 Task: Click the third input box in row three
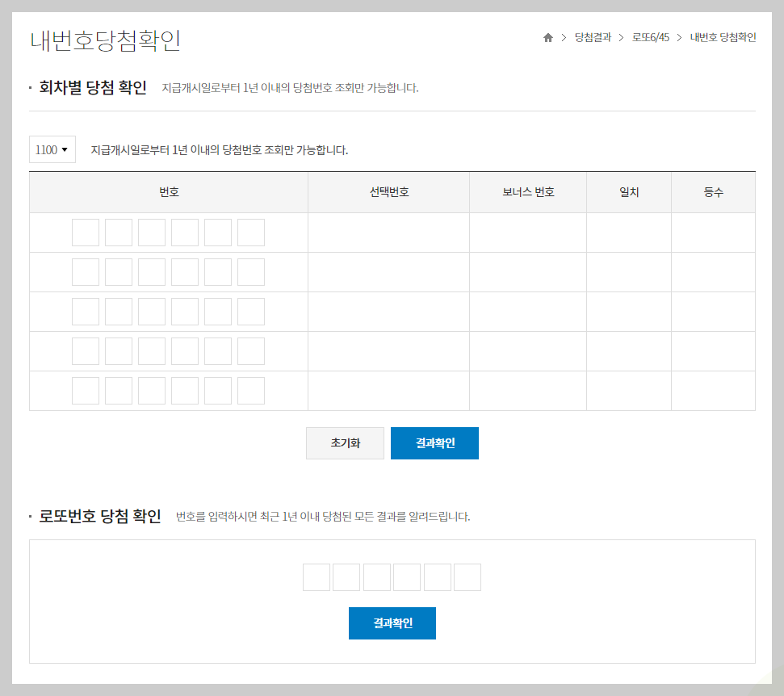point(151,311)
